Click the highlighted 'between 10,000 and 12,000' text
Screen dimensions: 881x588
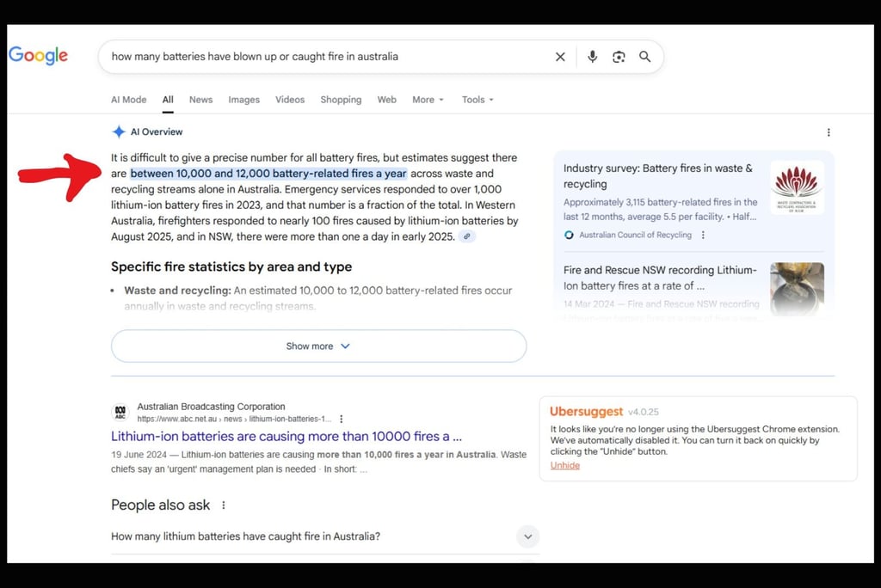(x=268, y=174)
